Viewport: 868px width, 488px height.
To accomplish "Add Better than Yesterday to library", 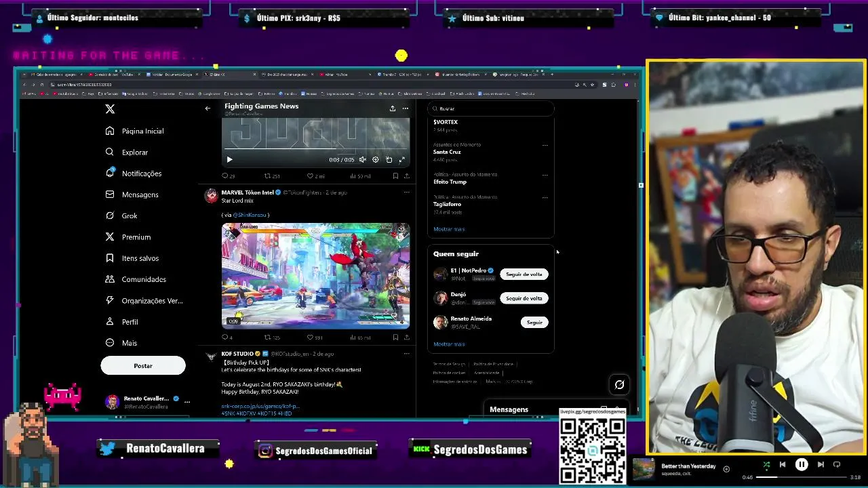I will (726, 469).
